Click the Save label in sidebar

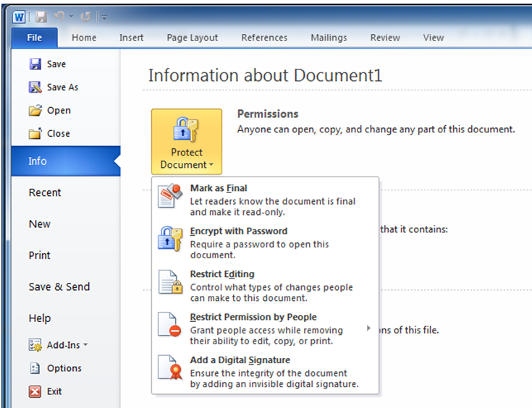click(56, 64)
